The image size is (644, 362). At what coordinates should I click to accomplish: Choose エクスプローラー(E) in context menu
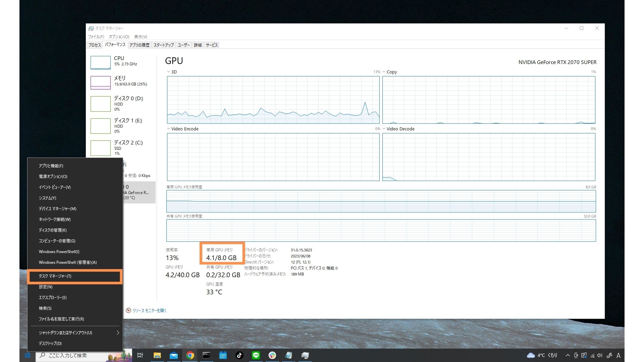click(x=75, y=298)
